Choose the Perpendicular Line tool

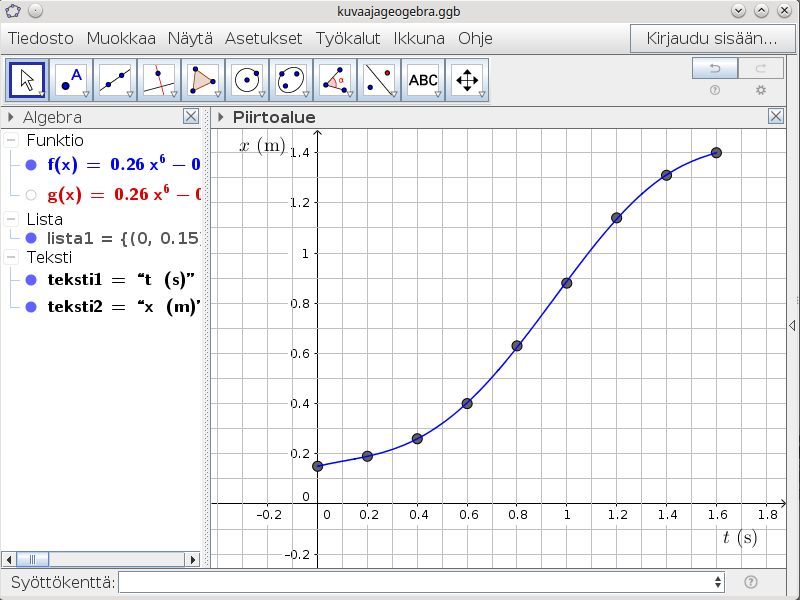click(159, 80)
